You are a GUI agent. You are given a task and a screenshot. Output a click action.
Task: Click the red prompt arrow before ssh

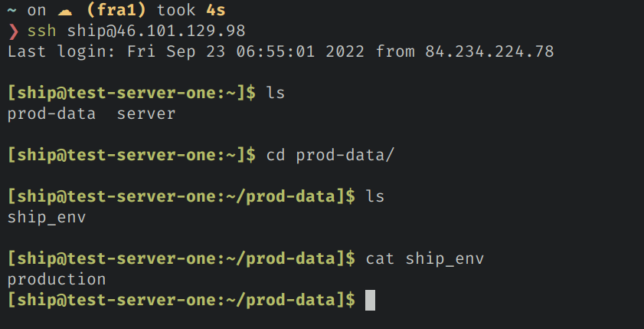click(x=12, y=31)
